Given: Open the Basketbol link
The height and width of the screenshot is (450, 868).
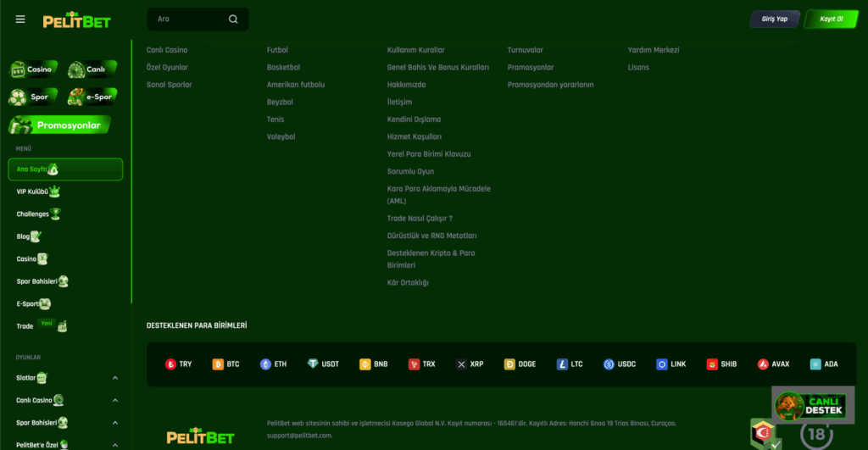Looking at the screenshot, I should point(283,68).
